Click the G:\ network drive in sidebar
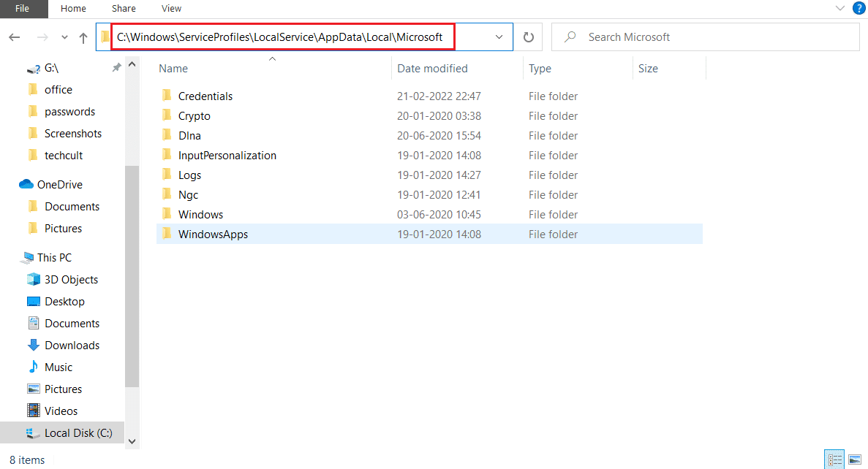The height and width of the screenshot is (469, 868). tap(42, 68)
